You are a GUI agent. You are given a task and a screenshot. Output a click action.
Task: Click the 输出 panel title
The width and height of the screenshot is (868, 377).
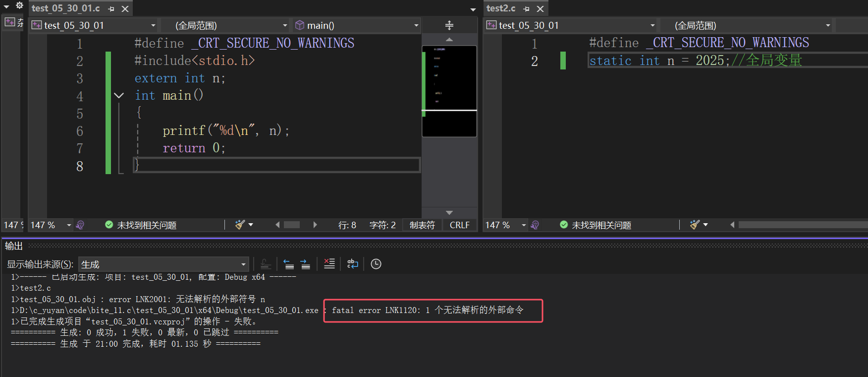14,246
